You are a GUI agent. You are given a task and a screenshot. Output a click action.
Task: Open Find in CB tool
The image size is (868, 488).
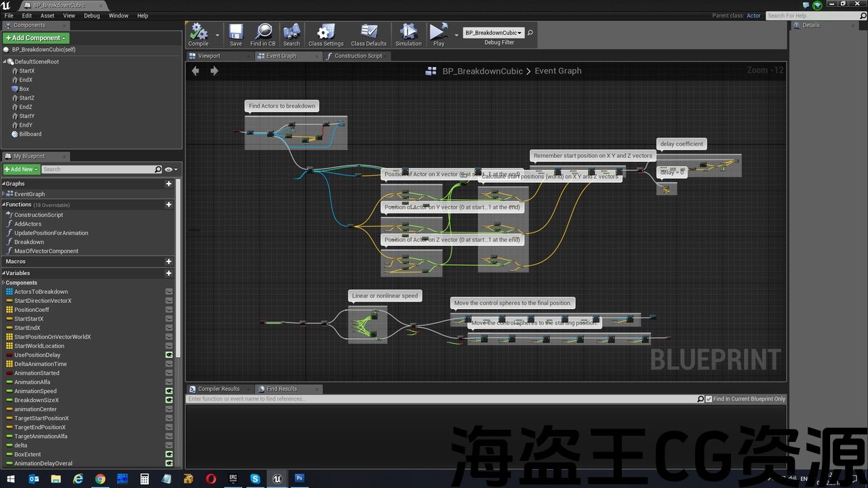[263, 34]
